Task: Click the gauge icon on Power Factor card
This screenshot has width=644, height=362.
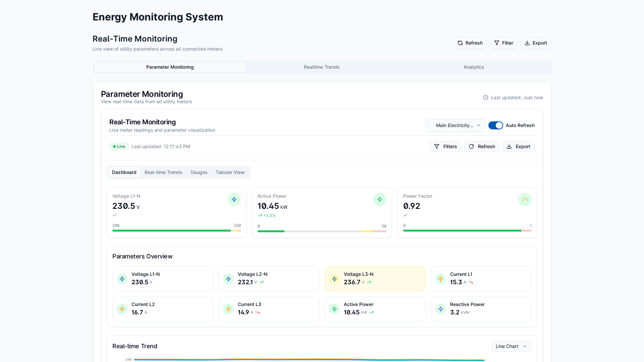Action: coord(525,199)
